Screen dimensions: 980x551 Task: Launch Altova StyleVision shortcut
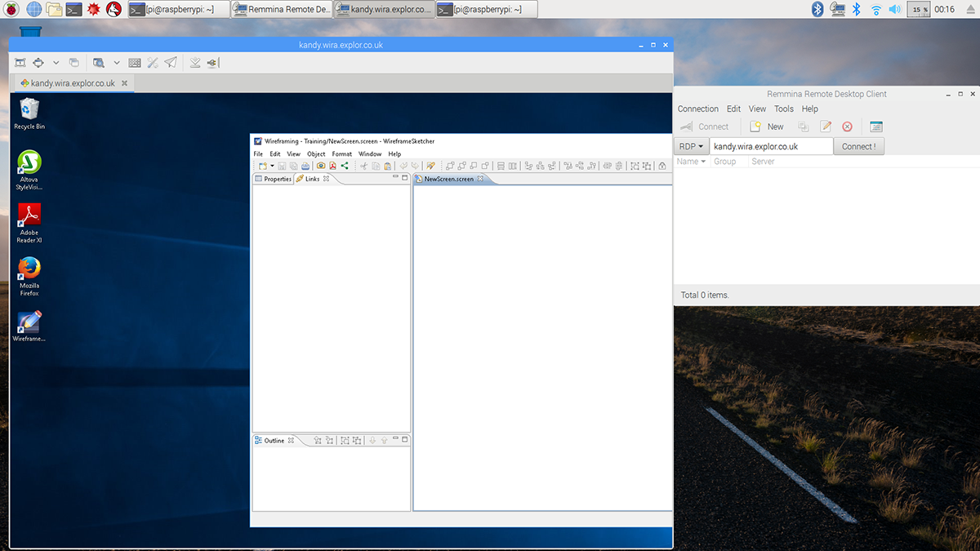tap(29, 170)
